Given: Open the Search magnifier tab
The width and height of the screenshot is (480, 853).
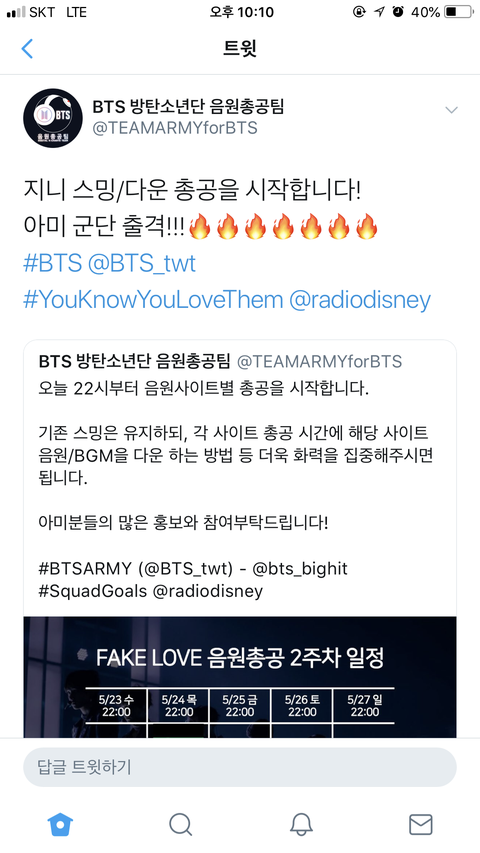Looking at the screenshot, I should coord(181,825).
